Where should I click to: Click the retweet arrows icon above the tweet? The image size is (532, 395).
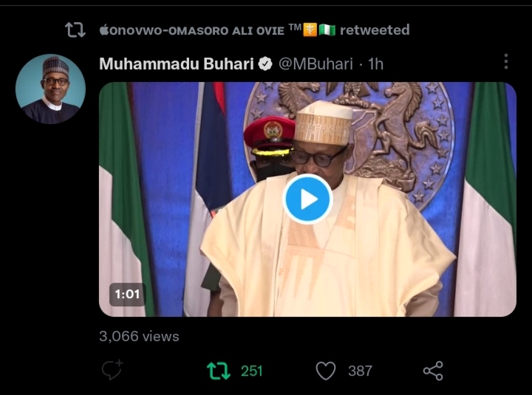tap(75, 30)
